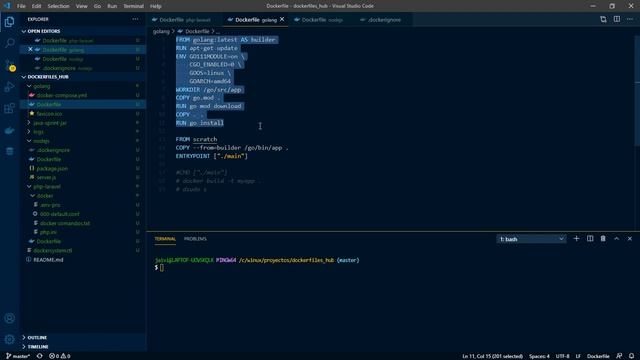Close the terminal panel
Screen dimensions: 640x360
630,239
